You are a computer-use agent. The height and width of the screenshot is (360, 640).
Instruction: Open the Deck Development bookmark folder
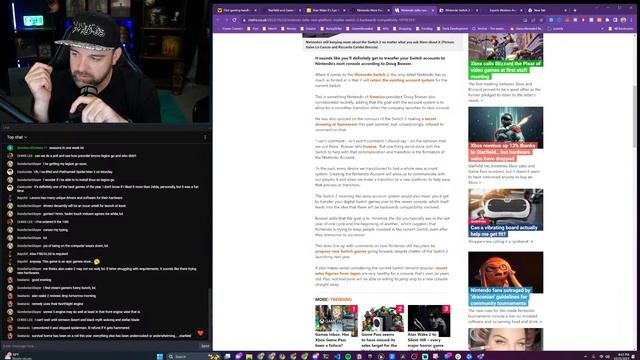(x=452, y=29)
